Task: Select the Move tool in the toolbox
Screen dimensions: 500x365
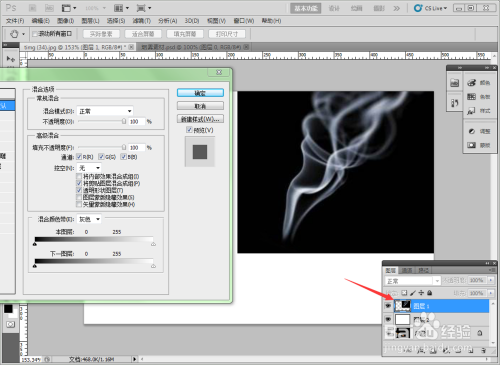Action: coord(10,59)
